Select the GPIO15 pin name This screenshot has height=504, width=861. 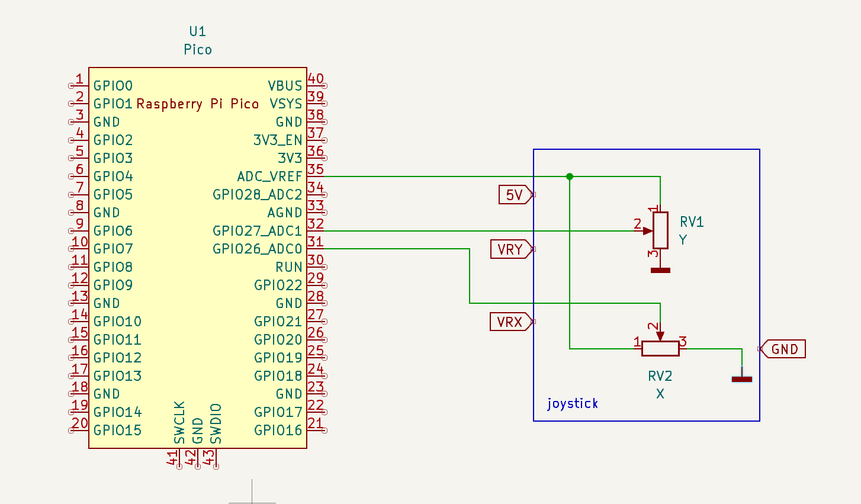[x=118, y=431]
